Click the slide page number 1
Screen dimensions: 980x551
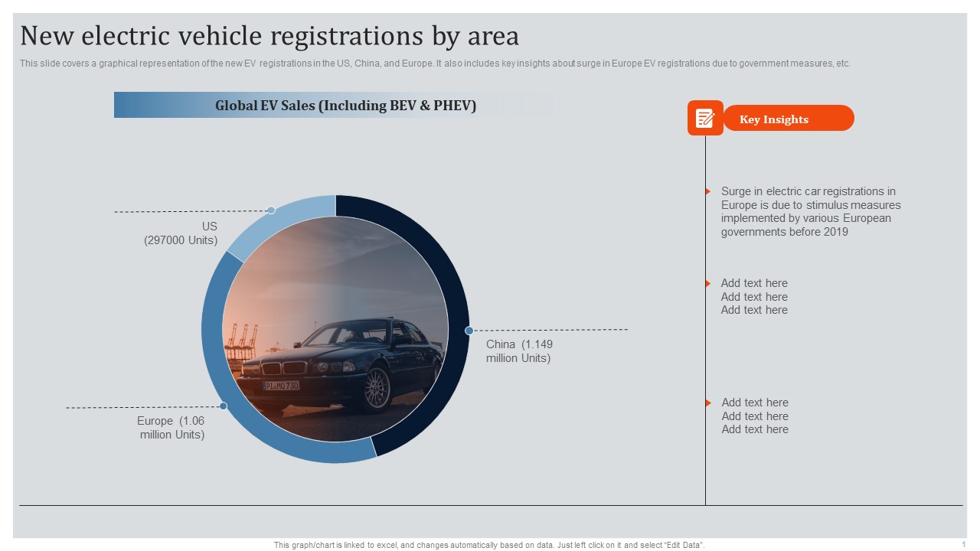point(964,543)
